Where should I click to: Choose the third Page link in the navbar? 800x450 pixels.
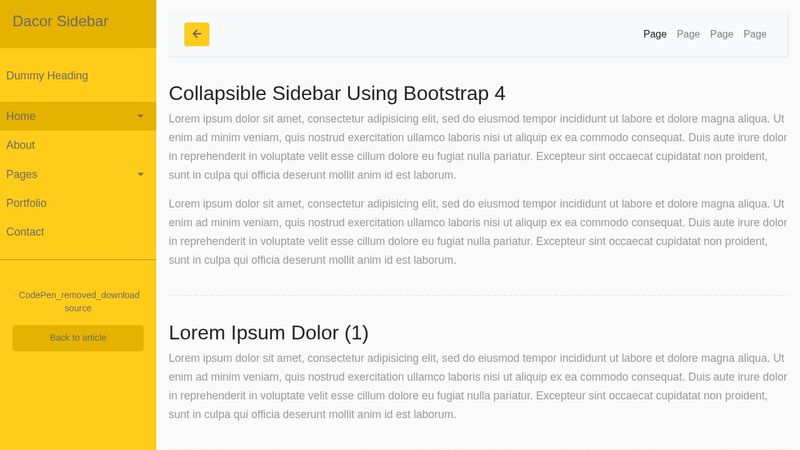(x=721, y=34)
